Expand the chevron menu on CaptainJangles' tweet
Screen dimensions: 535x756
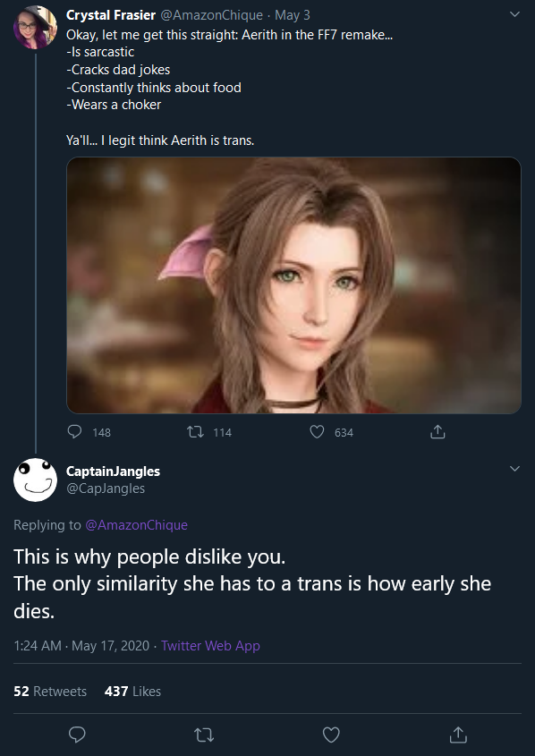[514, 469]
